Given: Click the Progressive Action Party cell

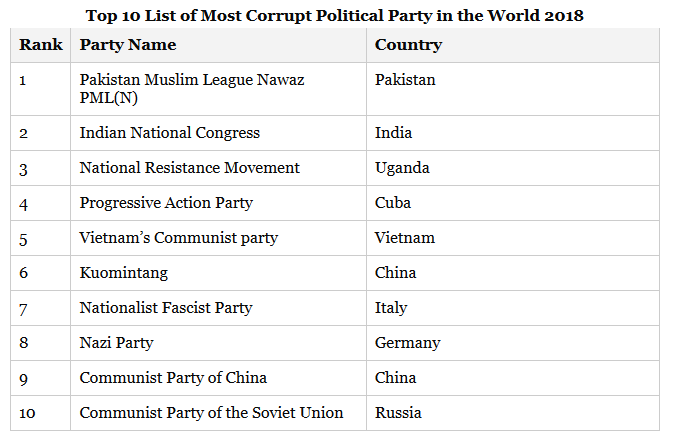Looking at the screenshot, I should 166,203.
